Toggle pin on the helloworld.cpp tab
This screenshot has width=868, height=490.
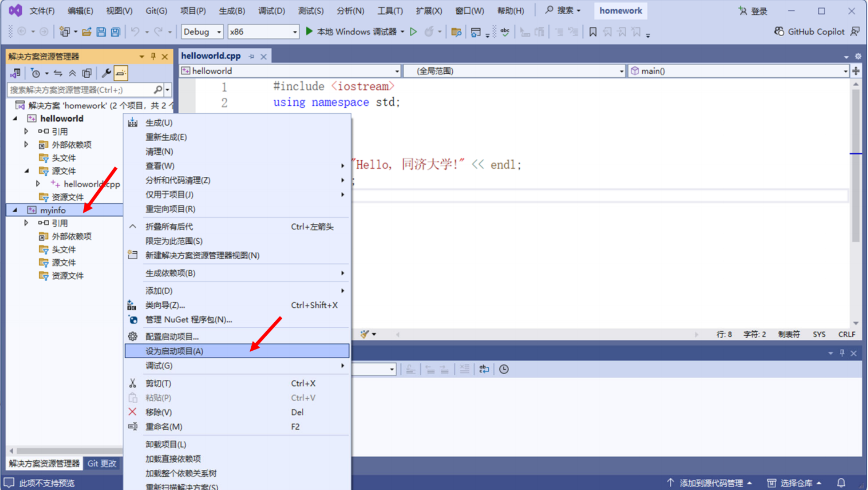251,57
